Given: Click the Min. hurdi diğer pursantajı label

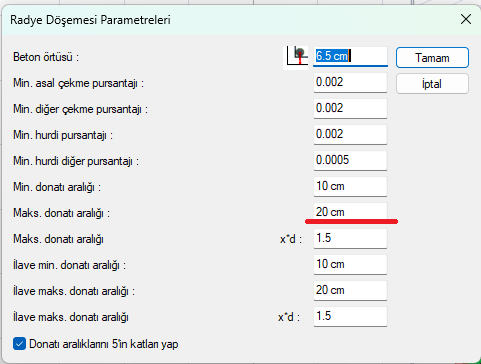Looking at the screenshot, I should tap(76, 161).
